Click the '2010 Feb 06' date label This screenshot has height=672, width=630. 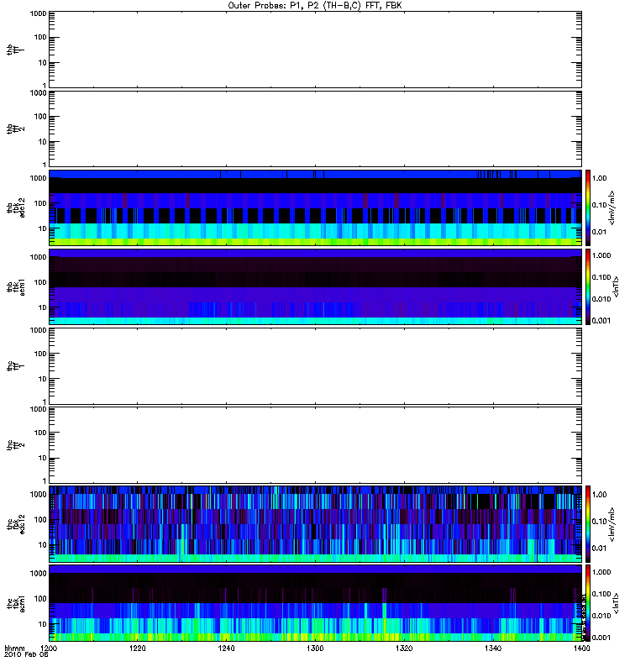tap(26, 655)
